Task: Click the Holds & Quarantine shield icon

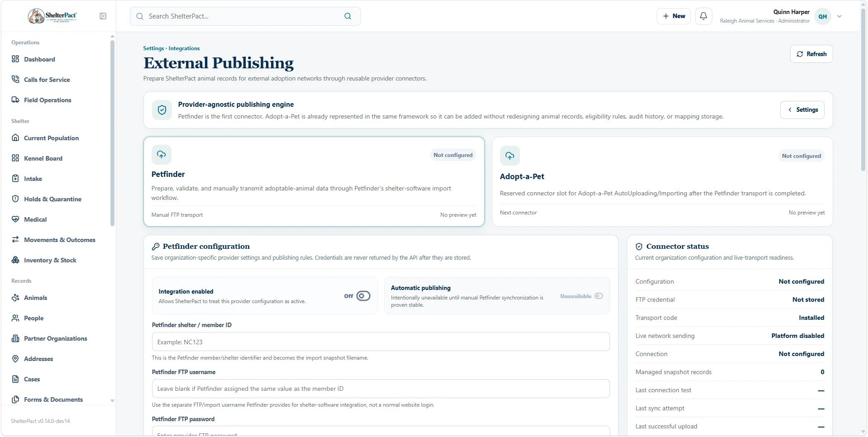Action: [x=15, y=199]
